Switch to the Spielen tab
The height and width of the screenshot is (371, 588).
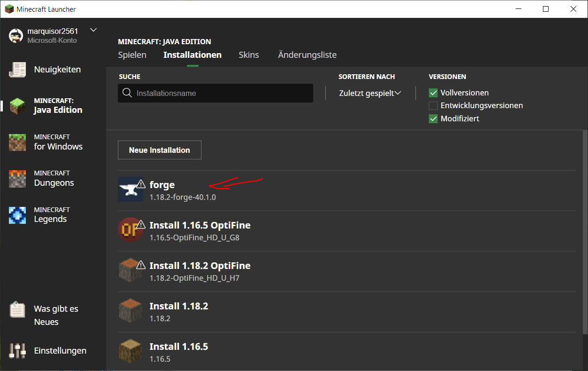pos(132,55)
